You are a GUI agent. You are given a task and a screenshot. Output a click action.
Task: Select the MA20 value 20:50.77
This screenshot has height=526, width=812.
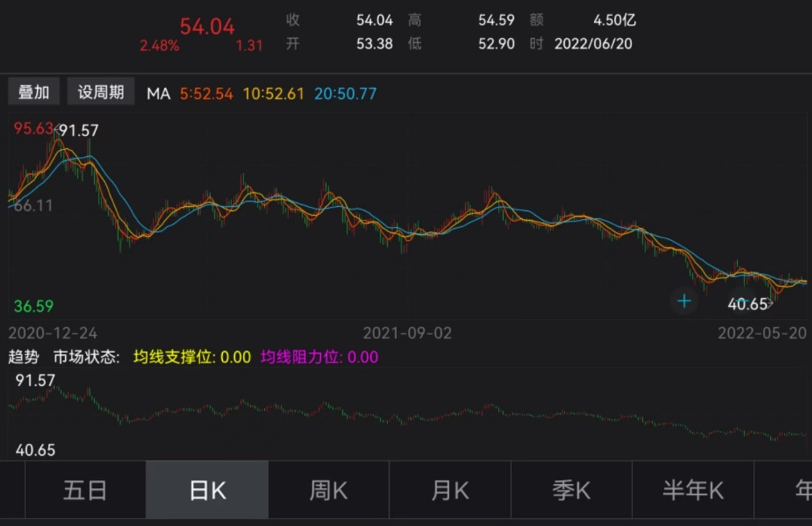345,93
